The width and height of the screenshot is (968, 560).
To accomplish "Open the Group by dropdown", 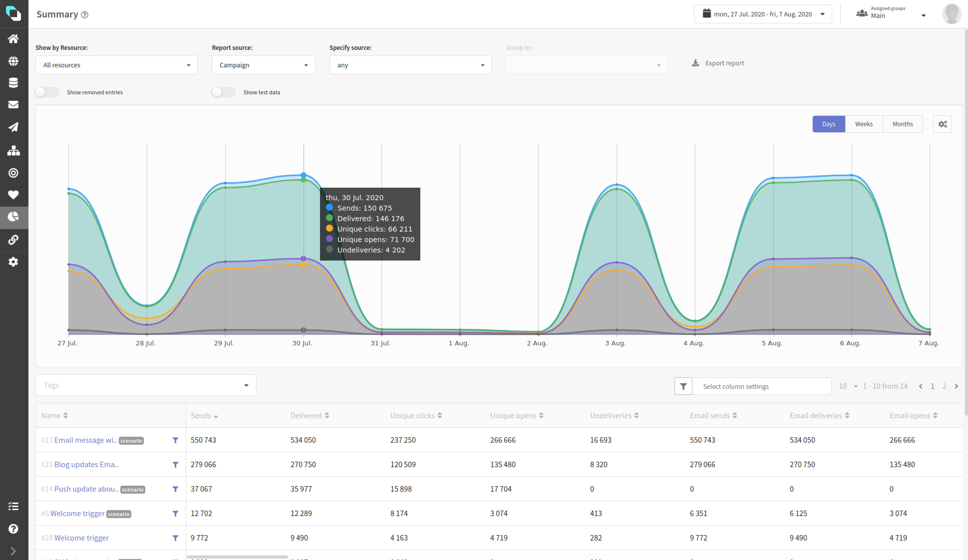I will (x=587, y=65).
